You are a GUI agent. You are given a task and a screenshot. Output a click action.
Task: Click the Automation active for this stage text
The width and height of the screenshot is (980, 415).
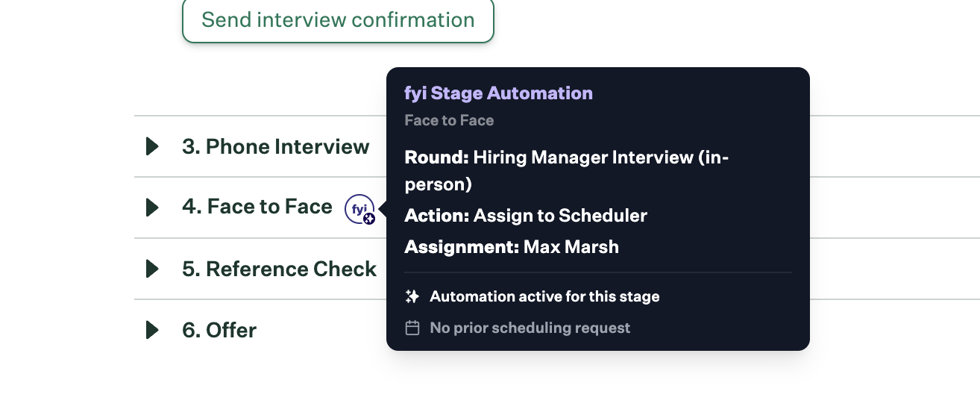click(x=544, y=297)
